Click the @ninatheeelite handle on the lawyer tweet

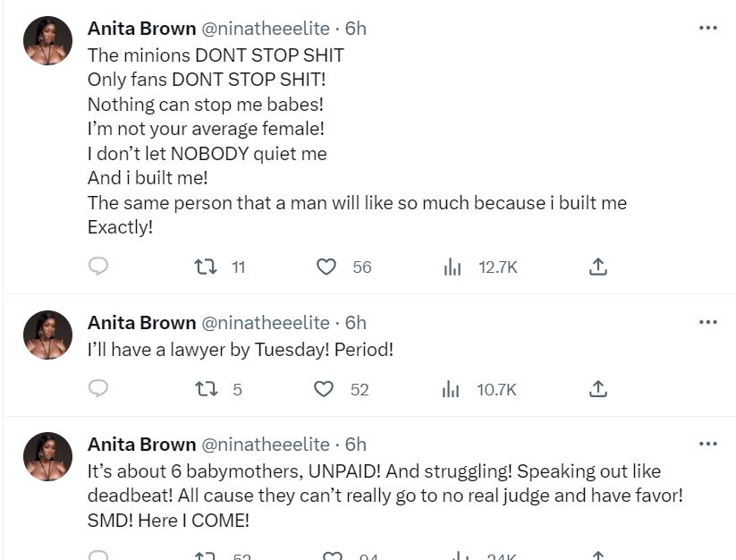(265, 323)
